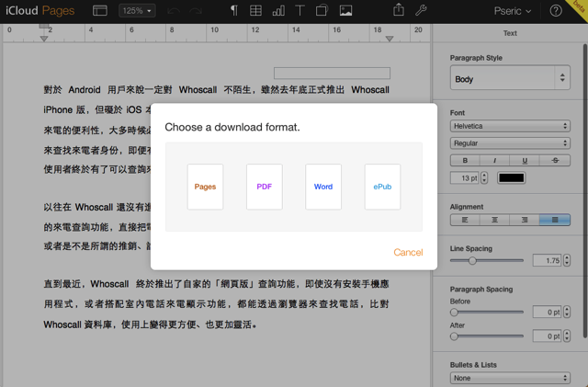Open the view options icon in toolbar
588x387 pixels.
click(100, 10)
